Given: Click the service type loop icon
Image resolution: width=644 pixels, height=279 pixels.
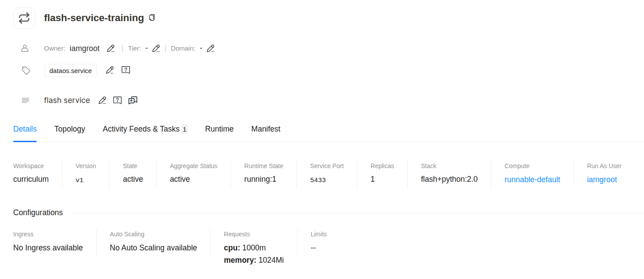Looking at the screenshot, I should [24, 18].
